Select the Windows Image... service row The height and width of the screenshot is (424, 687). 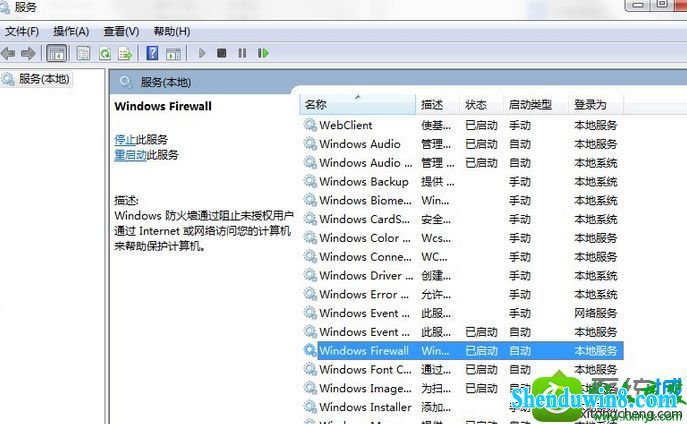pos(462,389)
